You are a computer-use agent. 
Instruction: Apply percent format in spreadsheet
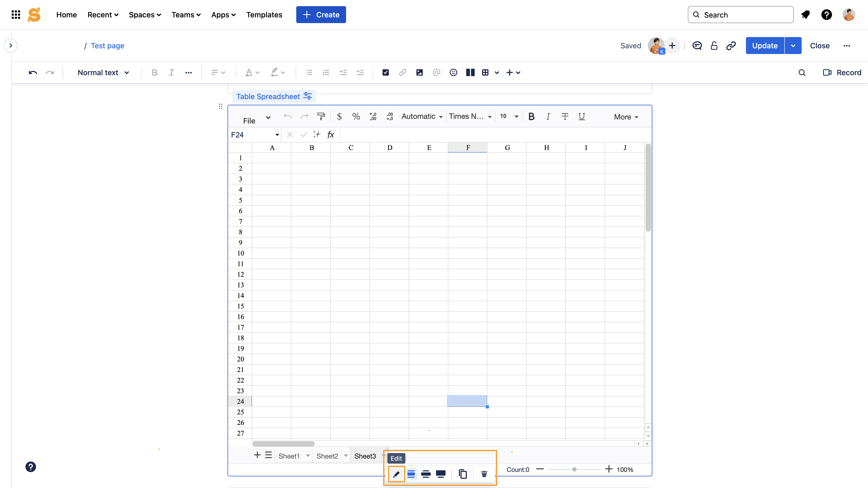(356, 116)
